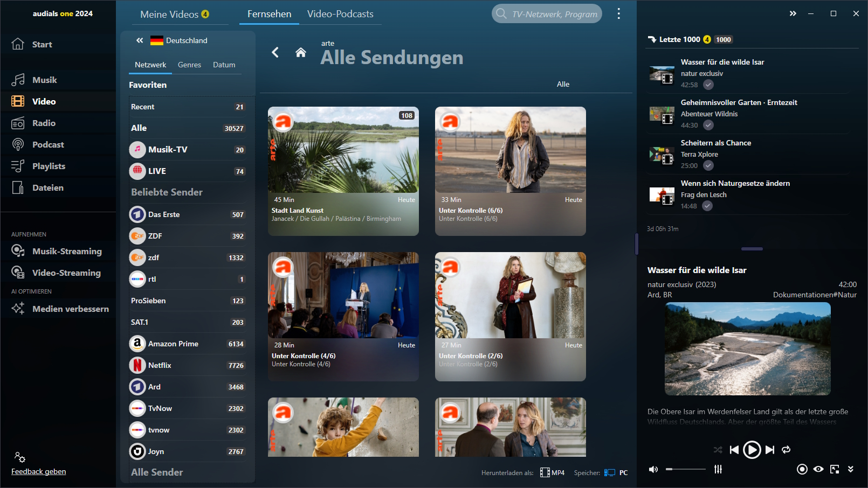Open the Radio section
The height and width of the screenshot is (488, 868).
click(34, 123)
